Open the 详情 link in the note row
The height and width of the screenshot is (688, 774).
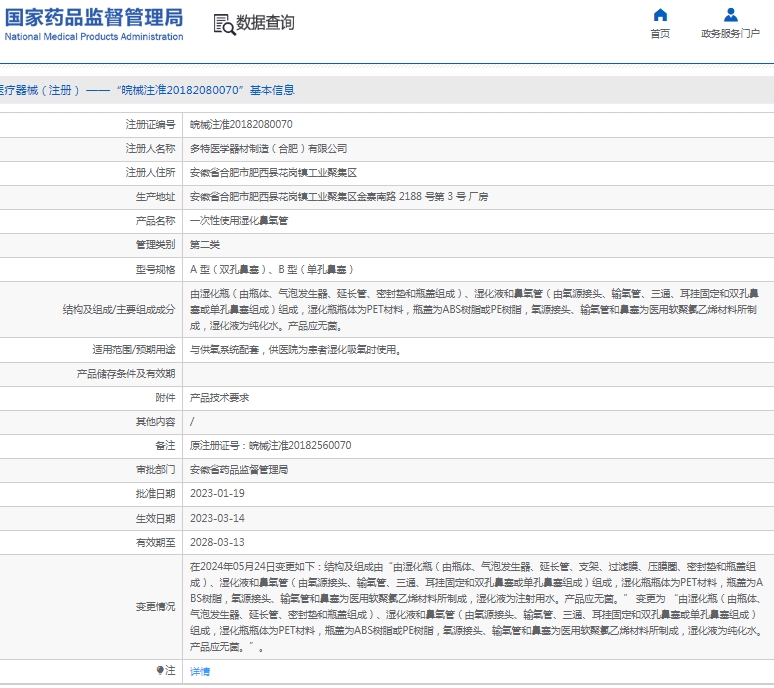(200, 671)
